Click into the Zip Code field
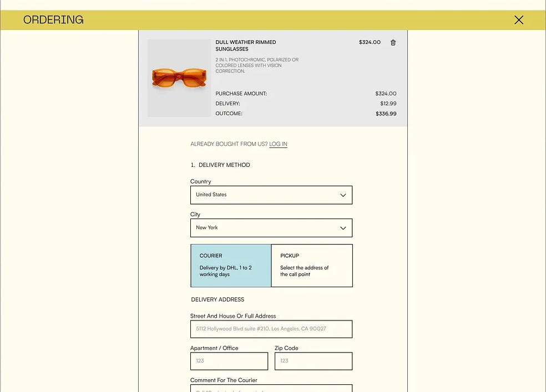The height and width of the screenshot is (392, 546). pyautogui.click(x=313, y=361)
